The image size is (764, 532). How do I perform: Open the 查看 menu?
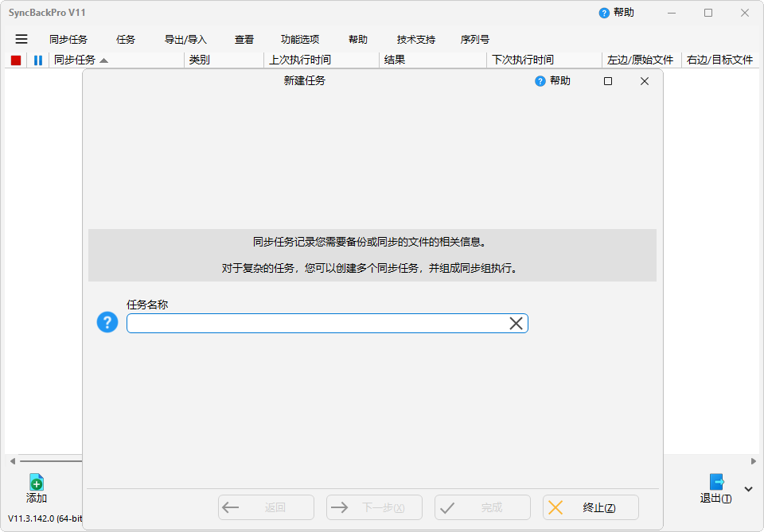[x=243, y=39]
